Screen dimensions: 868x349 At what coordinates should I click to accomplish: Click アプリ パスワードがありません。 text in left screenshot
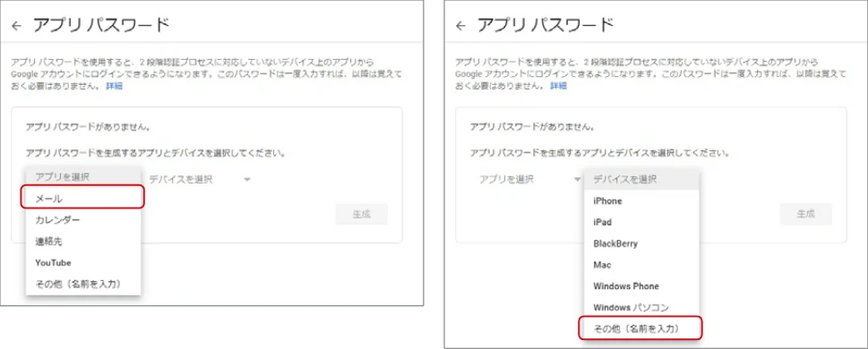pos(89,127)
